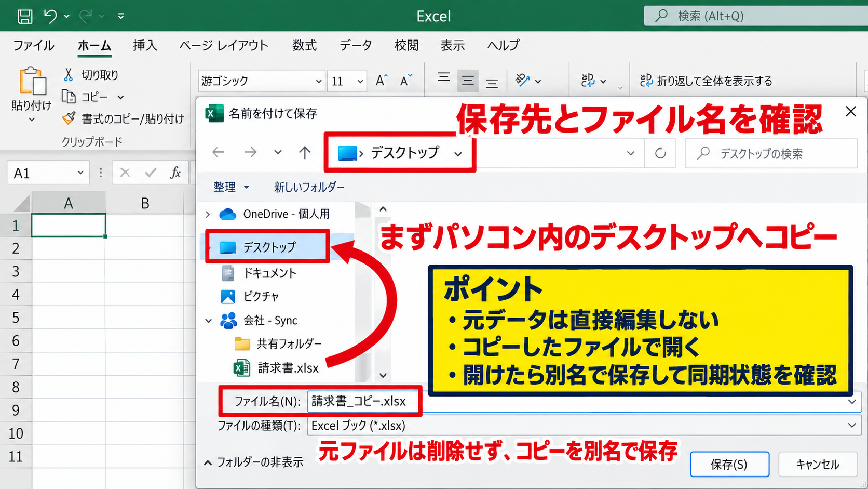868x489 pixels.
Task: Click the 保存(S) button
Action: pos(729,464)
